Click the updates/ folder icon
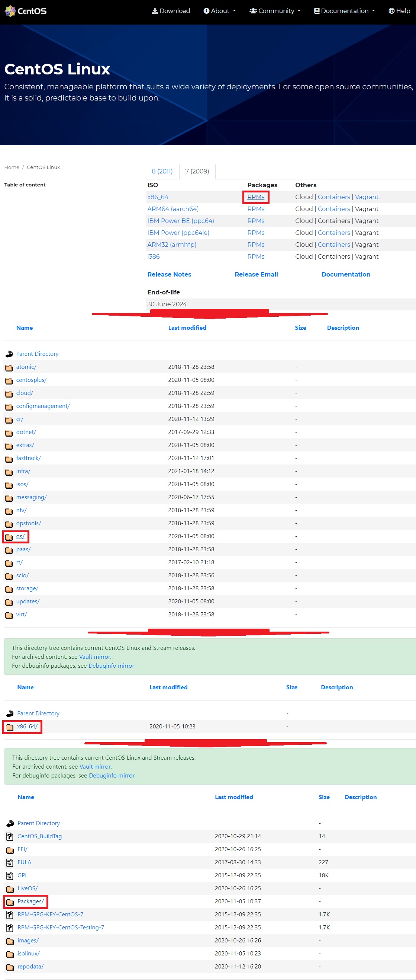416x980 pixels. 9,602
